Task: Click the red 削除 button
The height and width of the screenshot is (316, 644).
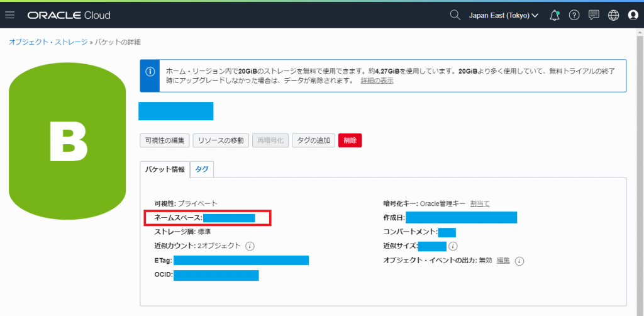Action: coord(350,140)
